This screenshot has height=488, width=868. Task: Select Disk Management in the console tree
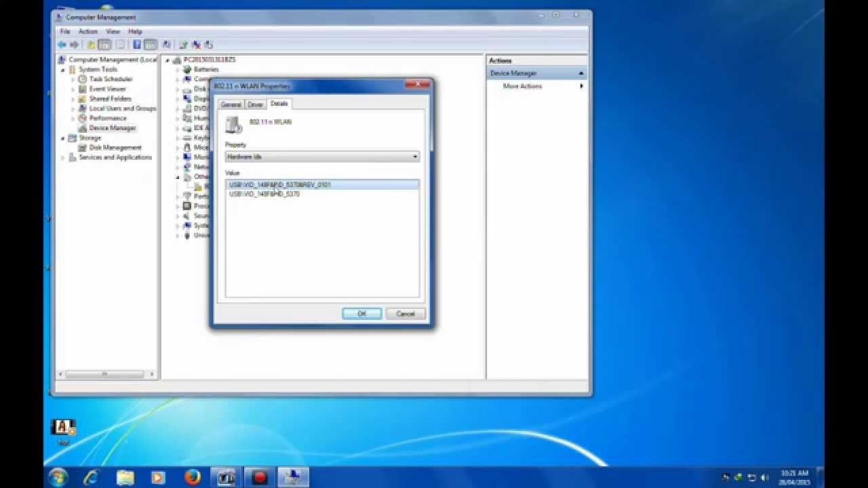[x=115, y=147]
